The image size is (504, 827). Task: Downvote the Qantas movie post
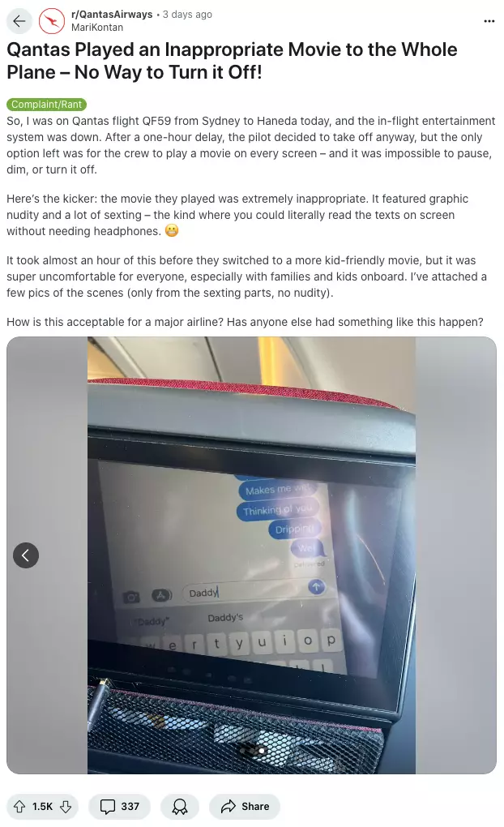pos(66,807)
